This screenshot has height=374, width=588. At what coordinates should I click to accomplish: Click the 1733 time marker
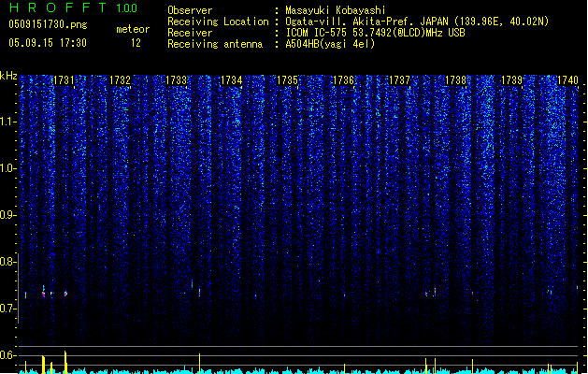[x=176, y=80]
